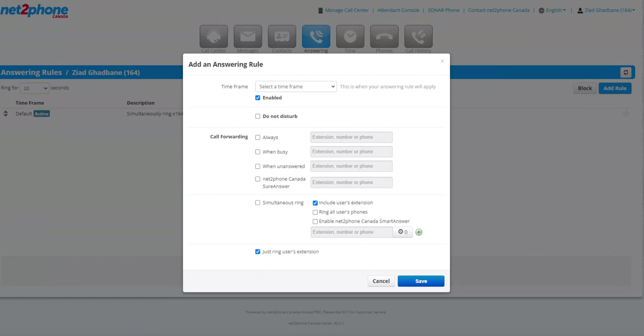Image resolution: width=644 pixels, height=336 pixels.
Task: Click the When unanswered number field
Action: click(x=351, y=166)
